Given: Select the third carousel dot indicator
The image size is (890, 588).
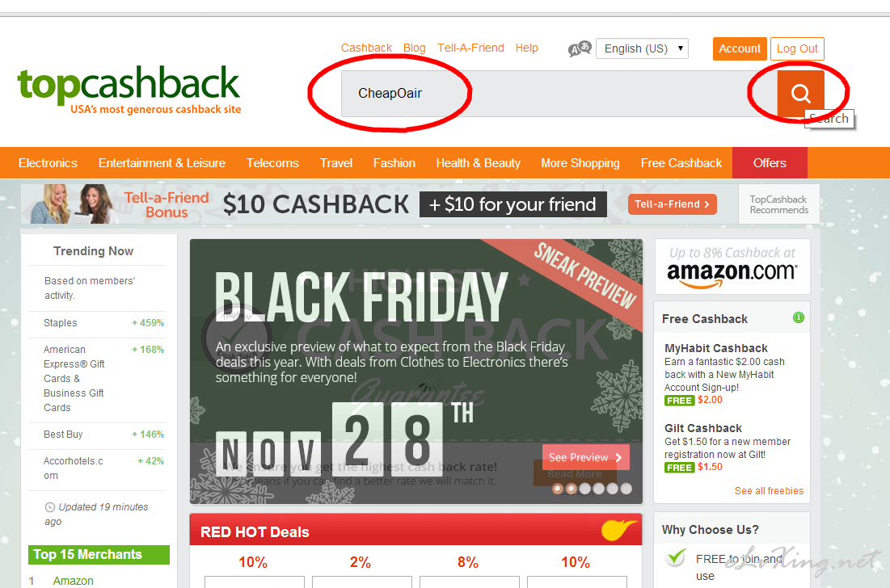Looking at the screenshot, I should coord(585,489).
